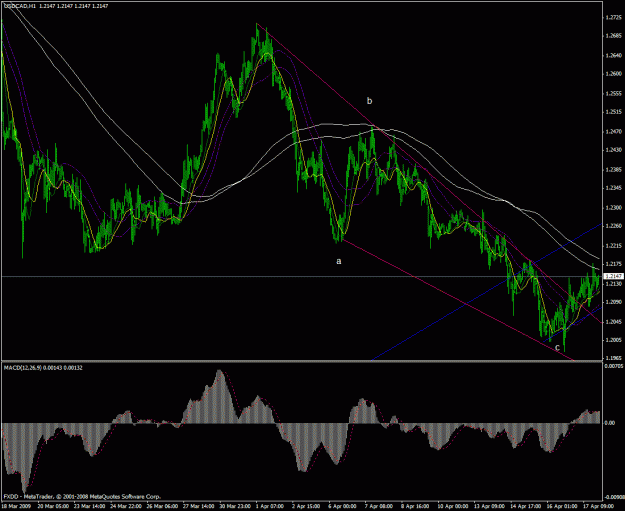Click the "18 Mar 2009" time axis label

point(16,506)
